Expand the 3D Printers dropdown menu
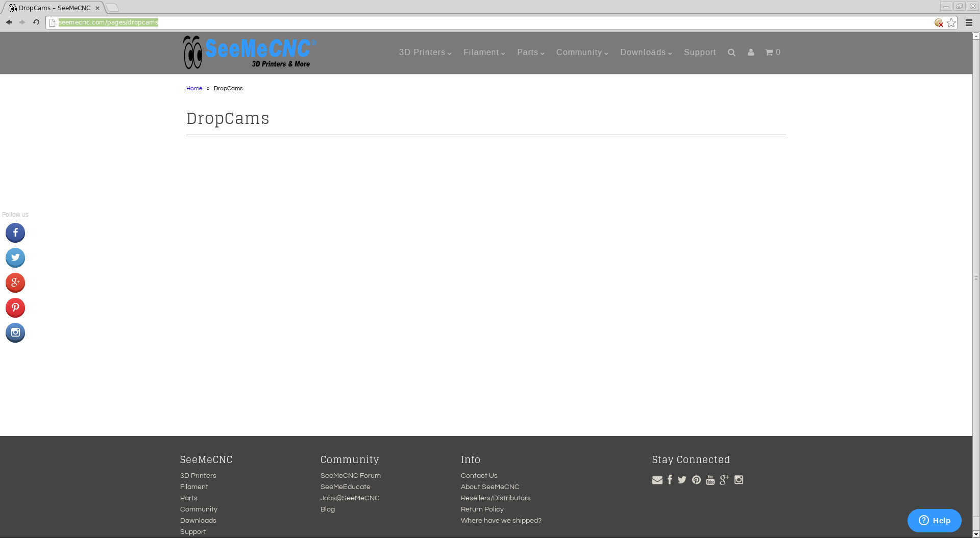This screenshot has width=980, height=538. pyautogui.click(x=425, y=53)
